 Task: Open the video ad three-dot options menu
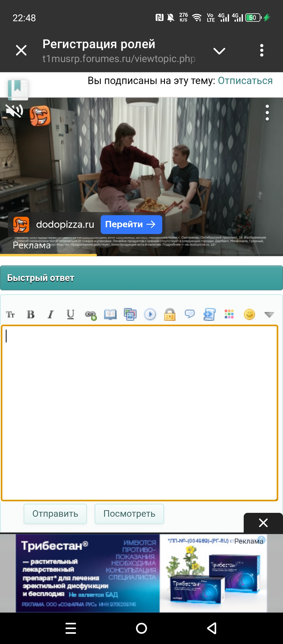tap(267, 113)
